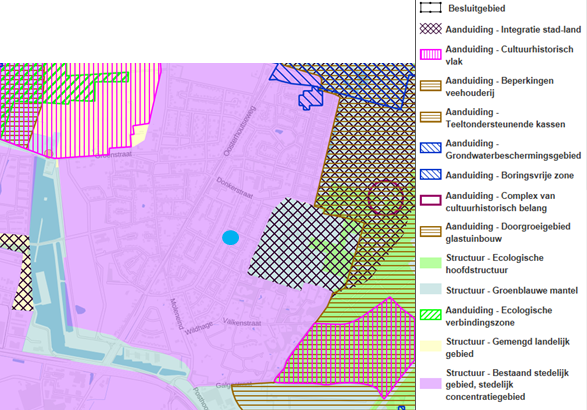This screenshot has height=410, width=587.
Task: Click the Boringsvrije zone legend swatch
Action: tap(431, 174)
